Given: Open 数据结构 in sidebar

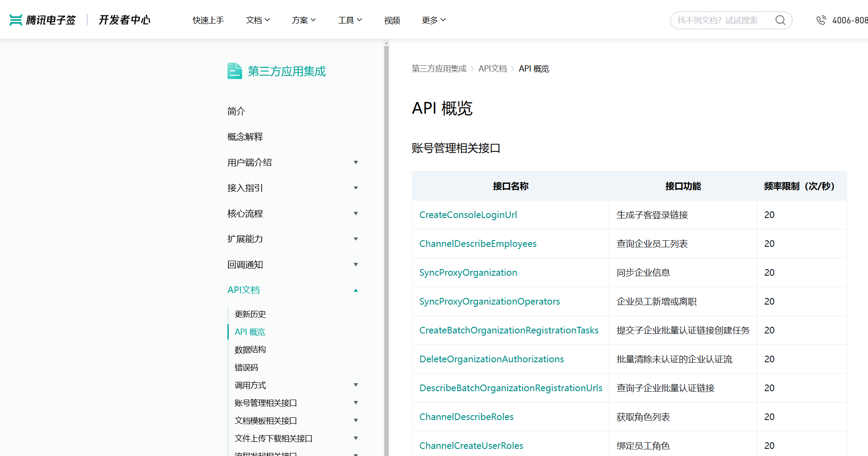Looking at the screenshot, I should coord(250,349).
